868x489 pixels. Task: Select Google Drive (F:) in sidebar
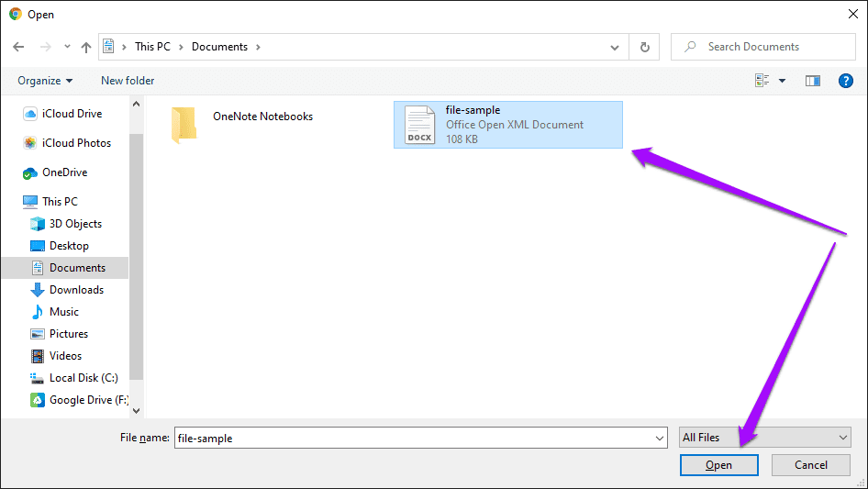tap(89, 400)
